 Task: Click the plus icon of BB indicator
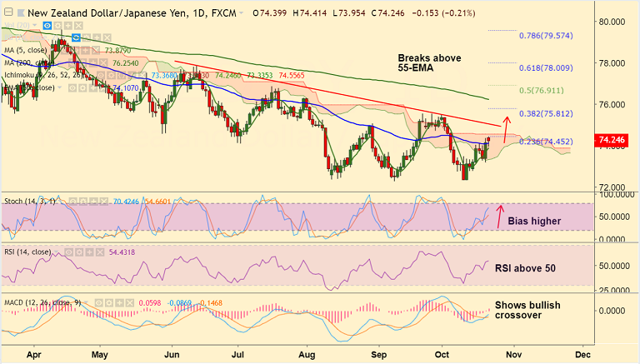[x=97, y=37]
